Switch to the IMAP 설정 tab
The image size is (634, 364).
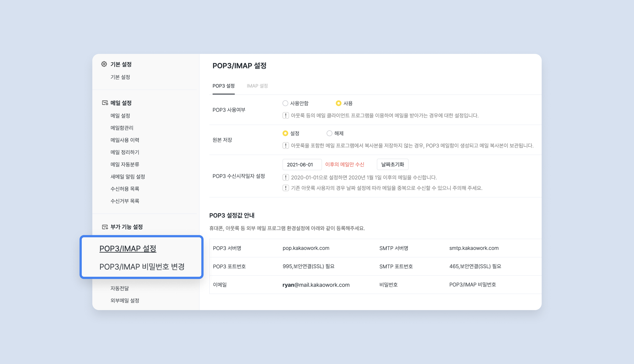tap(257, 86)
